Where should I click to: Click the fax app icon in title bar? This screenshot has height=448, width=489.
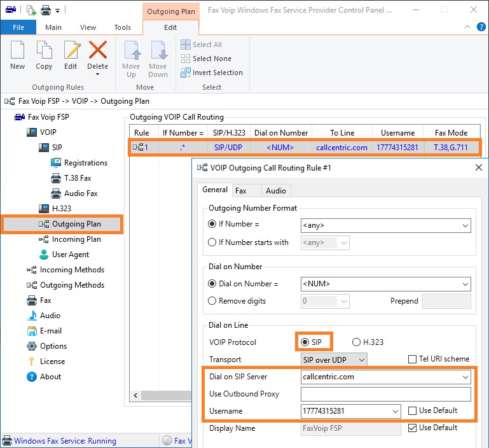pyautogui.click(x=11, y=10)
